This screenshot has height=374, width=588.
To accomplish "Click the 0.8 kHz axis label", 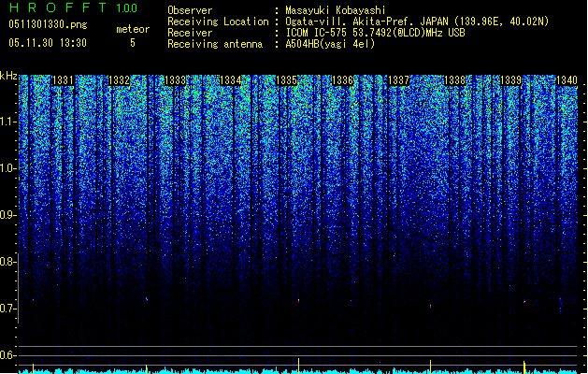I will point(7,262).
